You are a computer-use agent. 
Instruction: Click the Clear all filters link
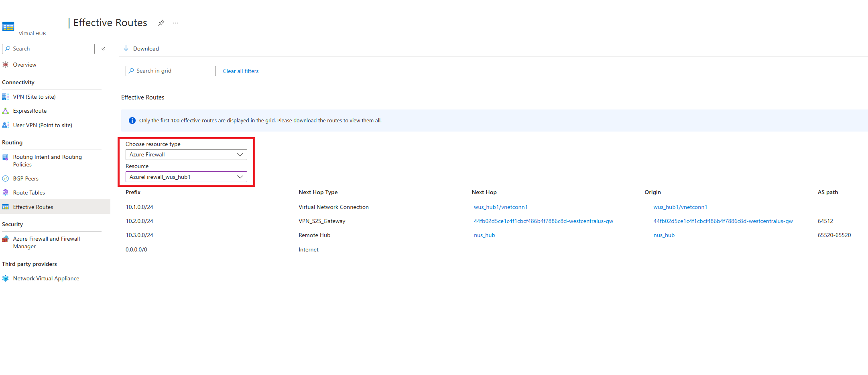tap(240, 71)
